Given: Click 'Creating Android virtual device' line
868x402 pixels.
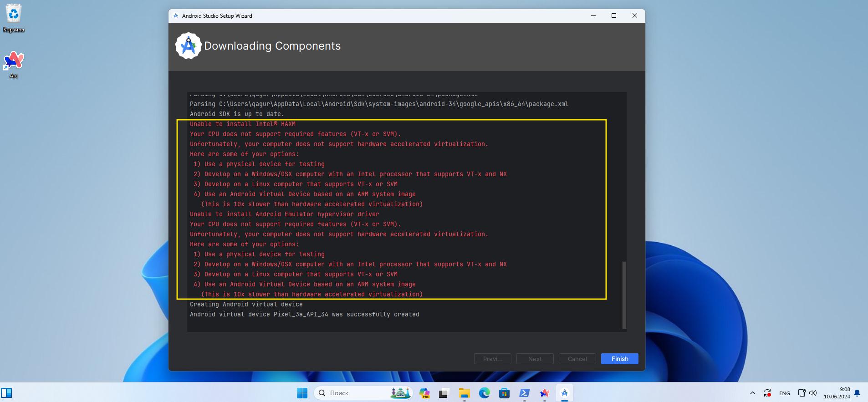Looking at the screenshot, I should [246, 304].
